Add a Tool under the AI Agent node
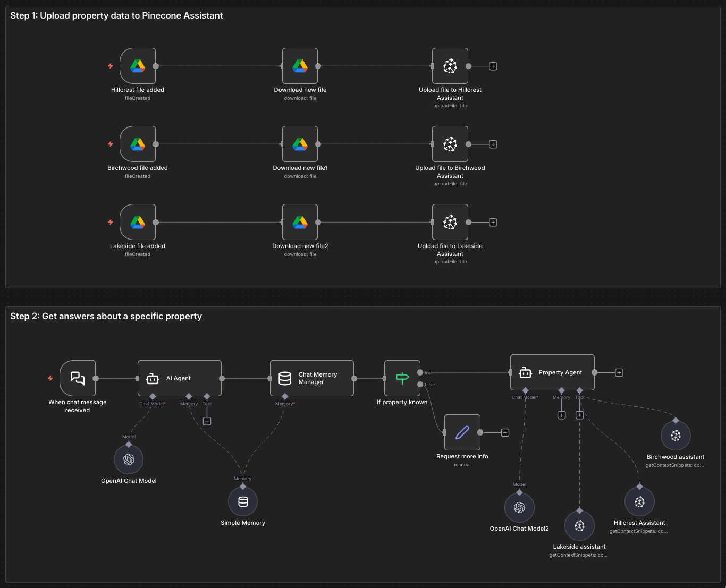The height and width of the screenshot is (588, 726). tap(207, 421)
